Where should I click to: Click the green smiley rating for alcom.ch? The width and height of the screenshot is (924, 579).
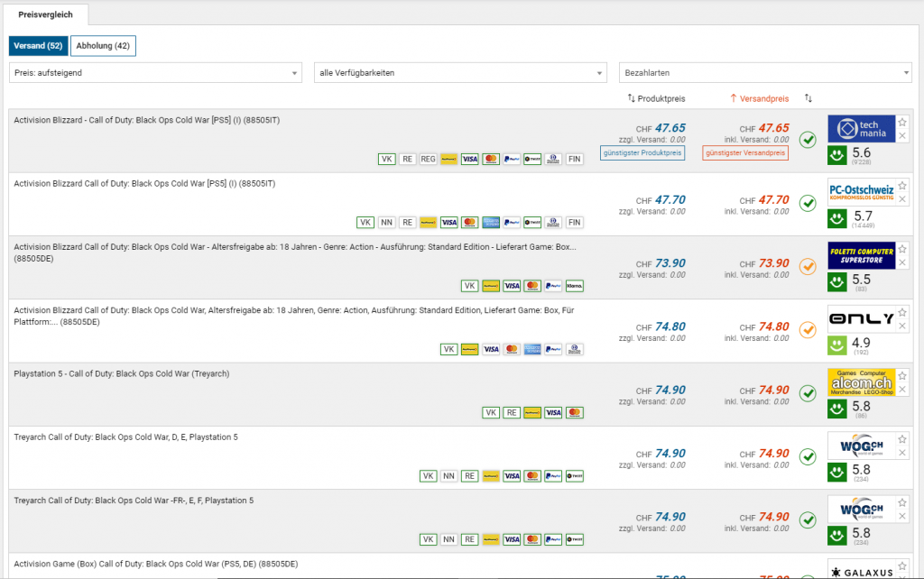pyautogui.click(x=837, y=409)
